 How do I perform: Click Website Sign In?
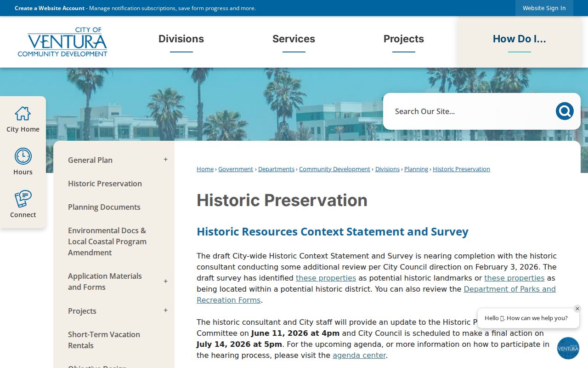pyautogui.click(x=544, y=8)
